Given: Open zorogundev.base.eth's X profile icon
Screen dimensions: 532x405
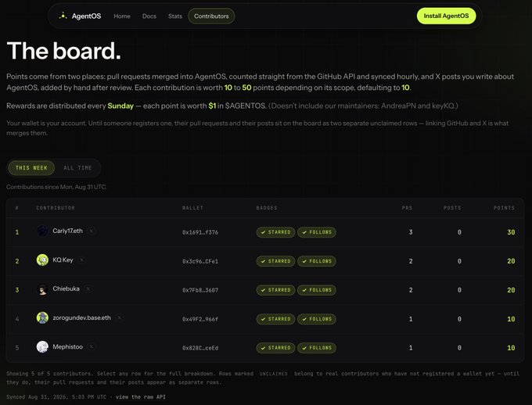Looking at the screenshot, I should pos(119,318).
